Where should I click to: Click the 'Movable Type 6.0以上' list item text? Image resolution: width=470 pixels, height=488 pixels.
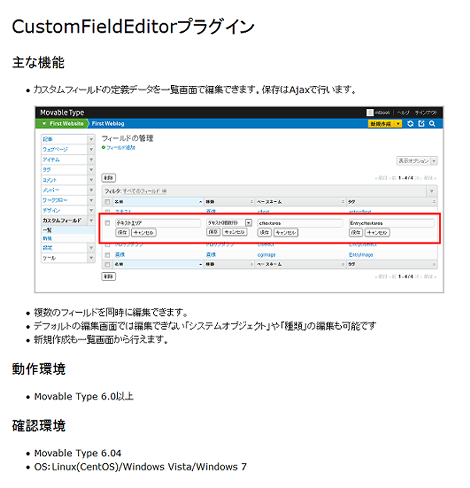84,397
